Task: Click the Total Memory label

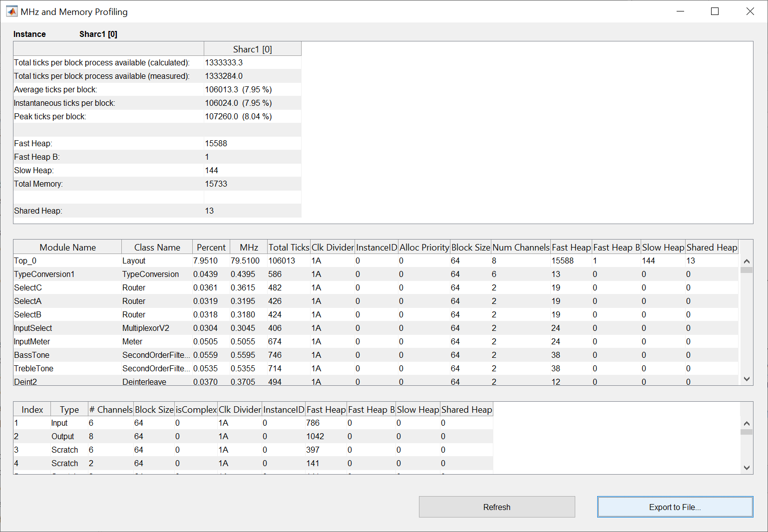Action: click(38, 184)
